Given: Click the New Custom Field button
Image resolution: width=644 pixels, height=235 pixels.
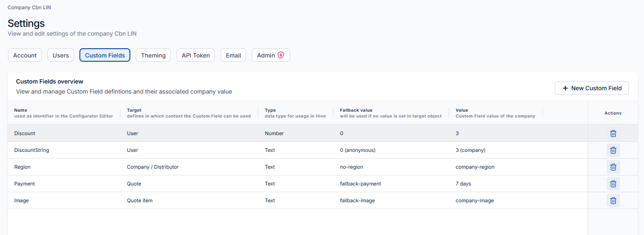Looking at the screenshot, I should 591,88.
